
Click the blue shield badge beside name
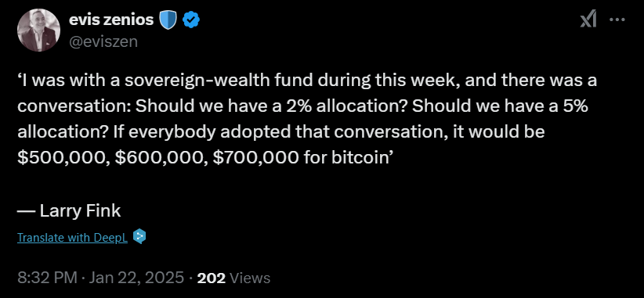click(168, 20)
